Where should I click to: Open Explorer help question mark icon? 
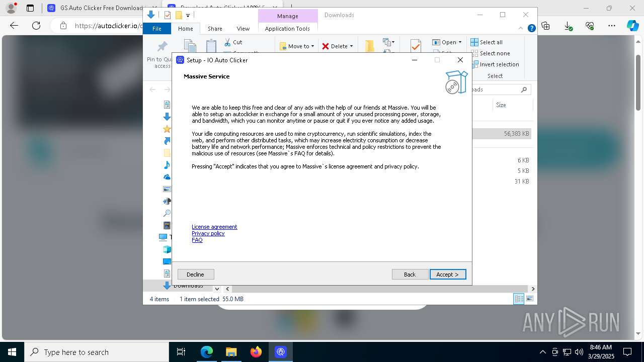531,29
